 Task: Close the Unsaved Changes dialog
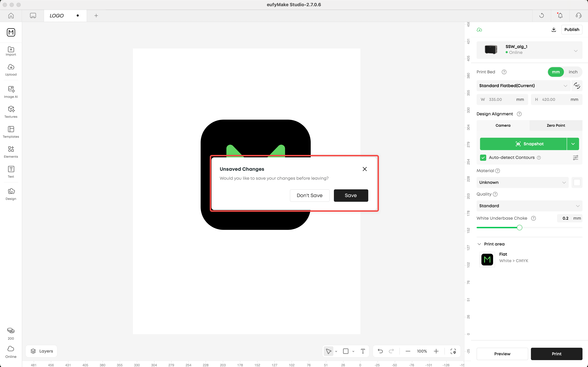(x=364, y=169)
